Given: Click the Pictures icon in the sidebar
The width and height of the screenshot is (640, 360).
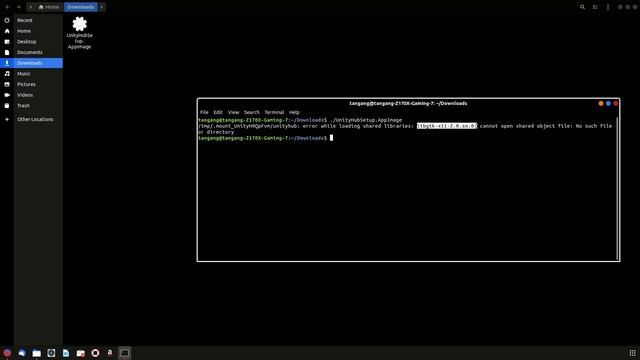Looking at the screenshot, I should pyautogui.click(x=7, y=84).
